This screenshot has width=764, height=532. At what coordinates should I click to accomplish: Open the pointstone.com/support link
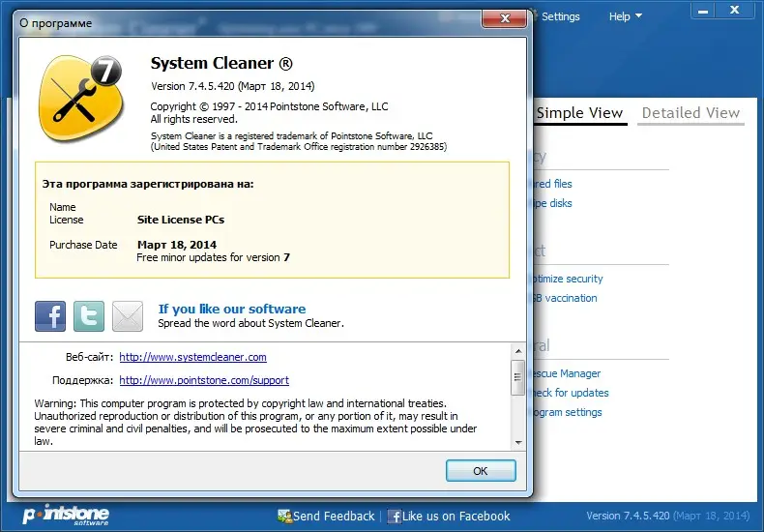pyautogui.click(x=204, y=380)
